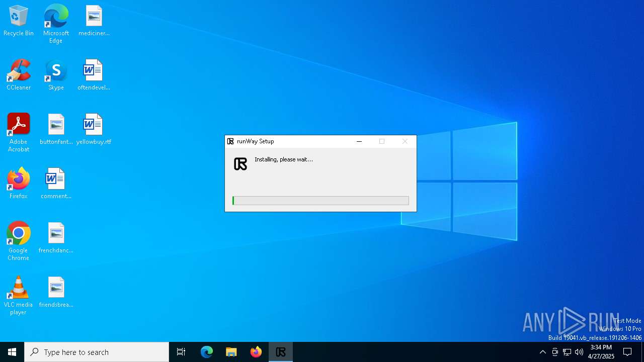Show hidden system tray icons
The width and height of the screenshot is (644, 362).
(x=543, y=352)
